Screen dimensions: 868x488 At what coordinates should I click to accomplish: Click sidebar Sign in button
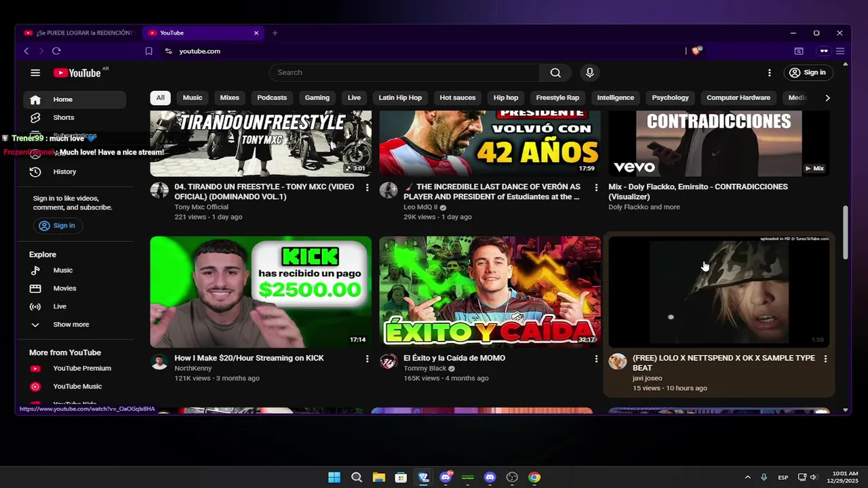[57, 225]
